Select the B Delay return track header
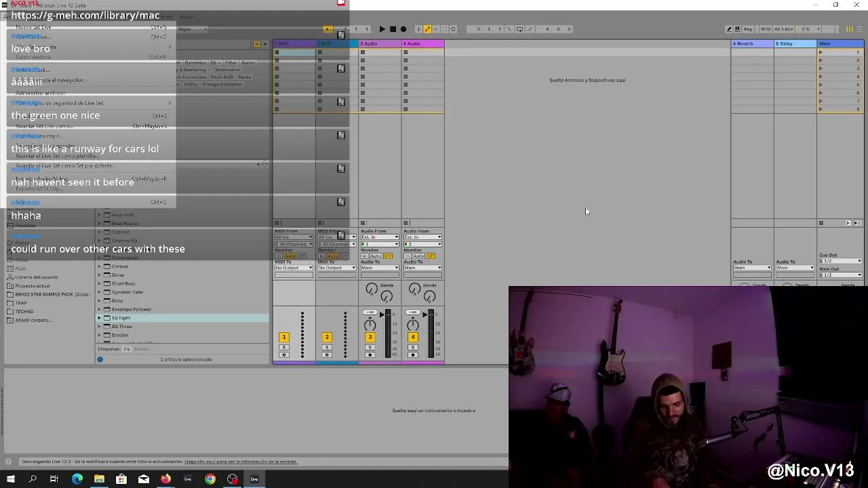 tap(795, 43)
